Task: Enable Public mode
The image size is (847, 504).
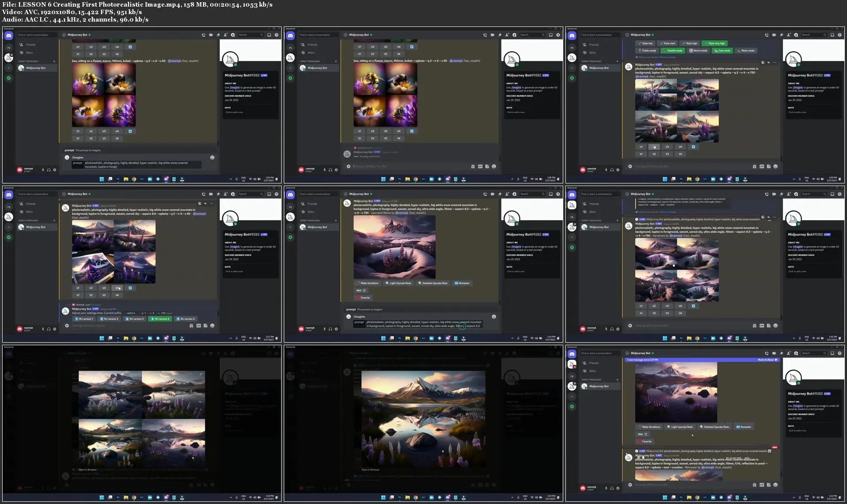Action: [647, 51]
